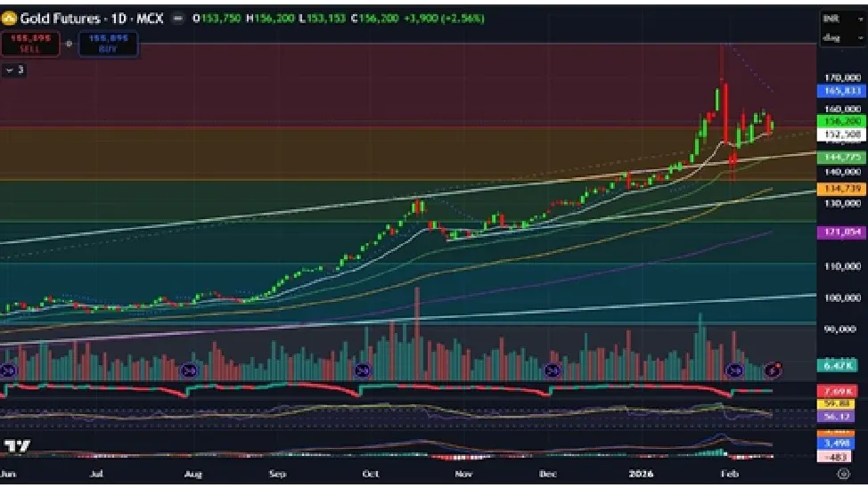
Task: Click the round icon after MCX
Action: point(177,19)
